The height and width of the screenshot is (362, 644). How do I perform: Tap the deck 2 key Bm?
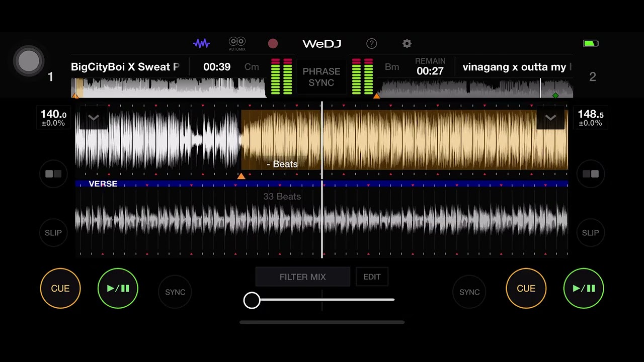coord(392,67)
